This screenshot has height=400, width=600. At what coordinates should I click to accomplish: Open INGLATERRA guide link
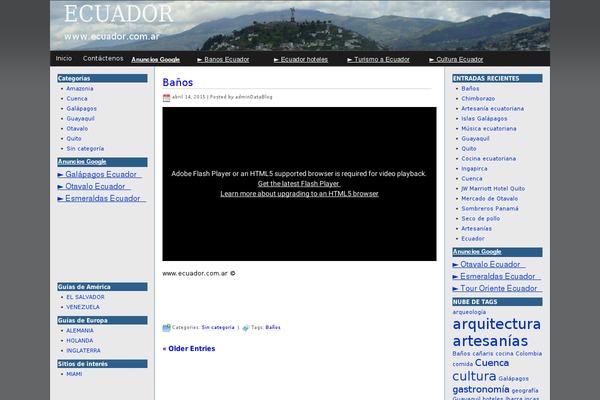click(83, 351)
